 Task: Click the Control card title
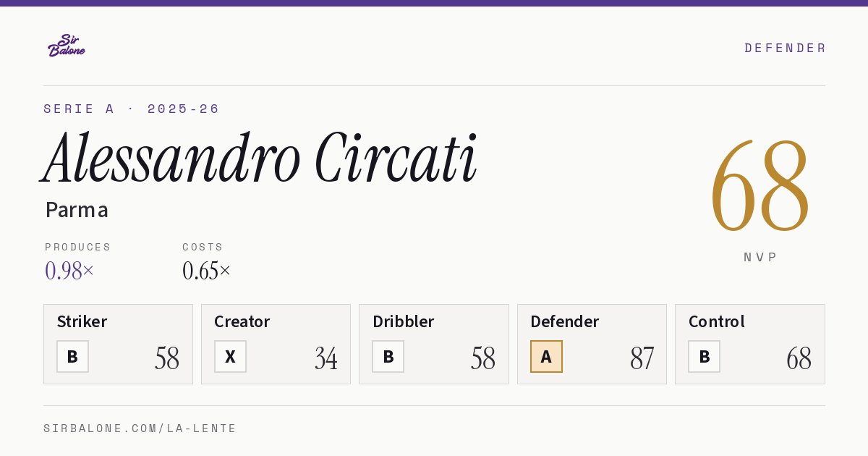[717, 321]
